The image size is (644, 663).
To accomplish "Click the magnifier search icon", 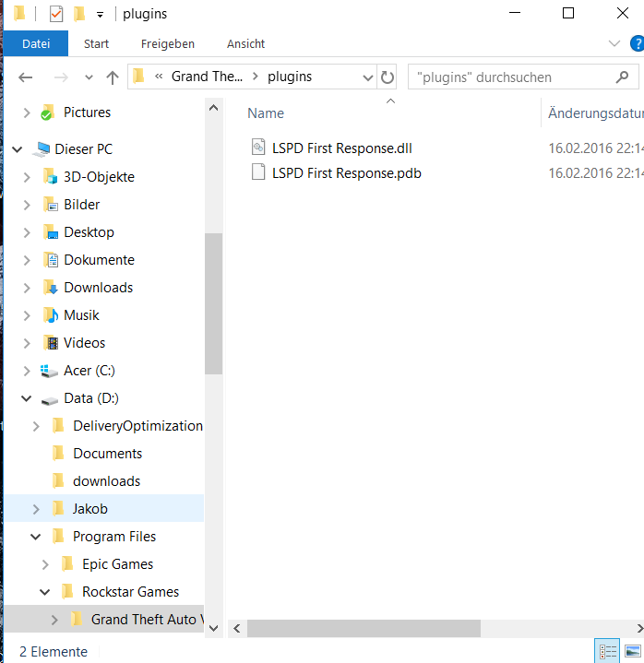I will [x=622, y=77].
